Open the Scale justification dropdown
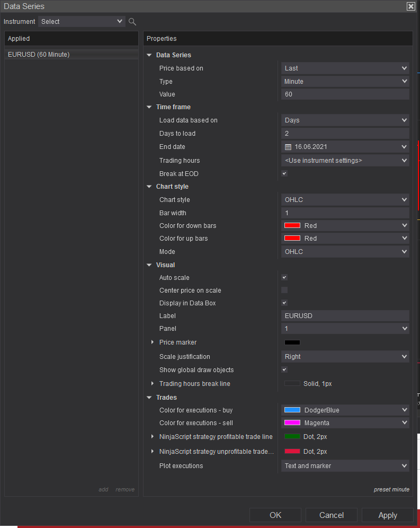 [345, 357]
